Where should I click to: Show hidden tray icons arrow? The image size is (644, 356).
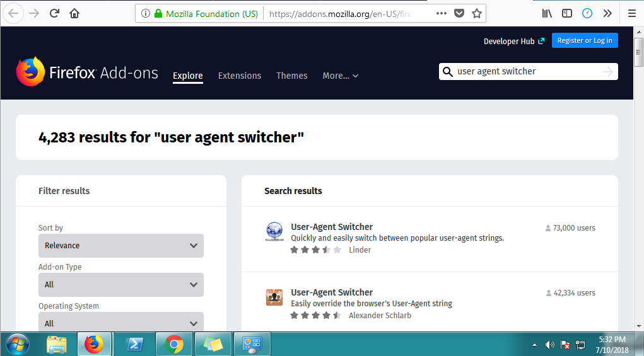tap(534, 345)
